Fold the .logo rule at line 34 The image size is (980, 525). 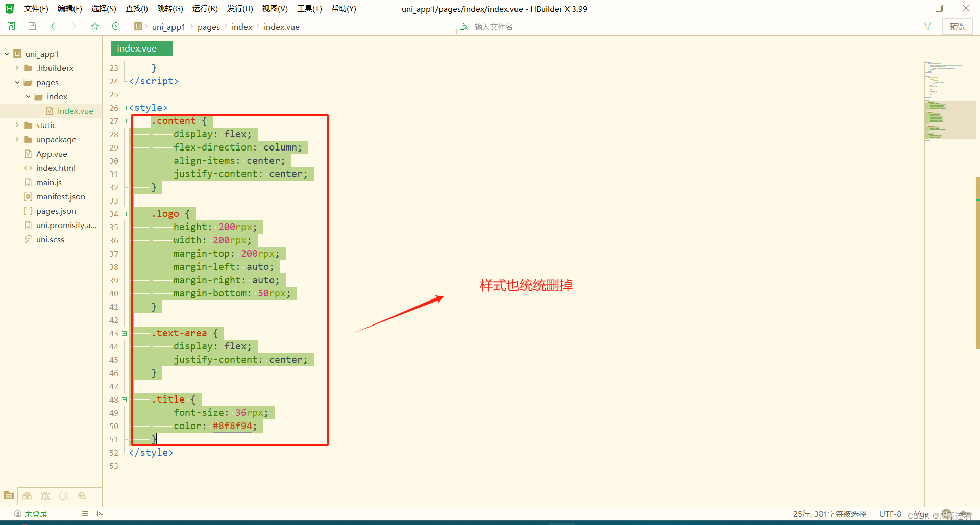(124, 214)
